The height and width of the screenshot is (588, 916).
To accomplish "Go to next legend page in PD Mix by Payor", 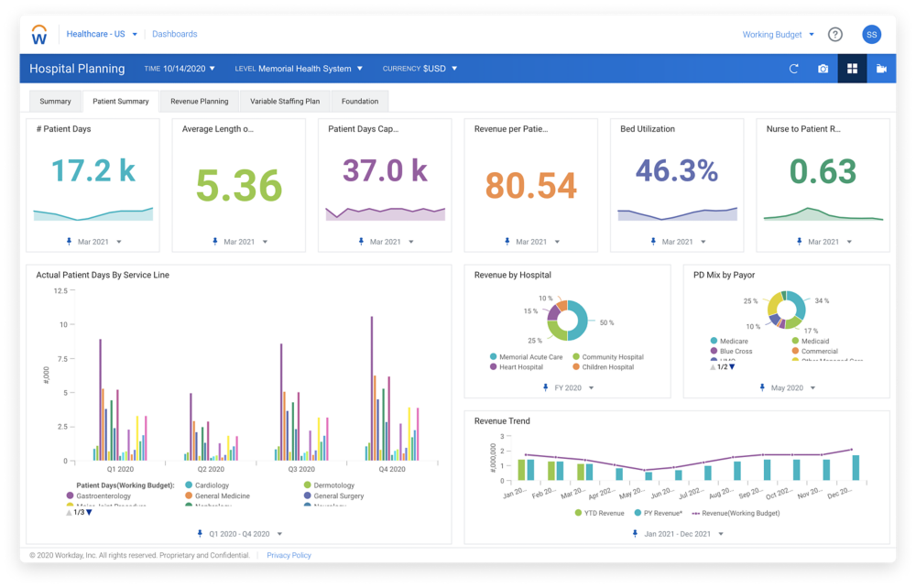I will pos(732,366).
